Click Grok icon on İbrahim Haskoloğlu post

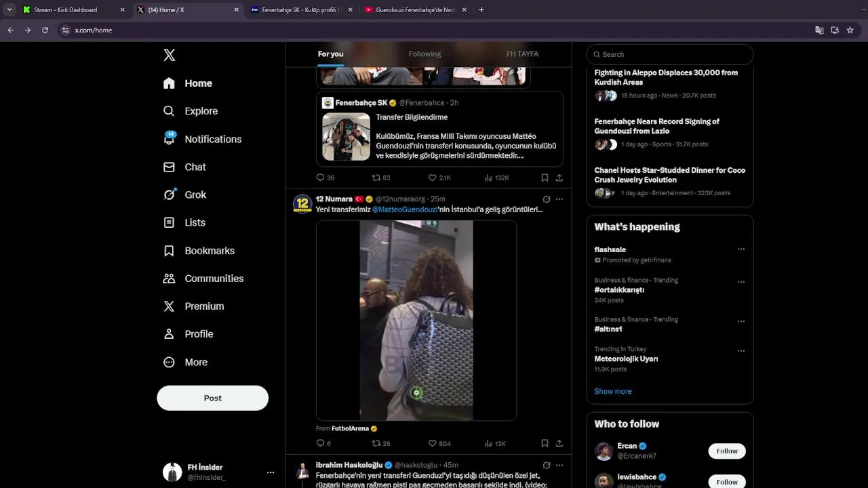tap(547, 465)
